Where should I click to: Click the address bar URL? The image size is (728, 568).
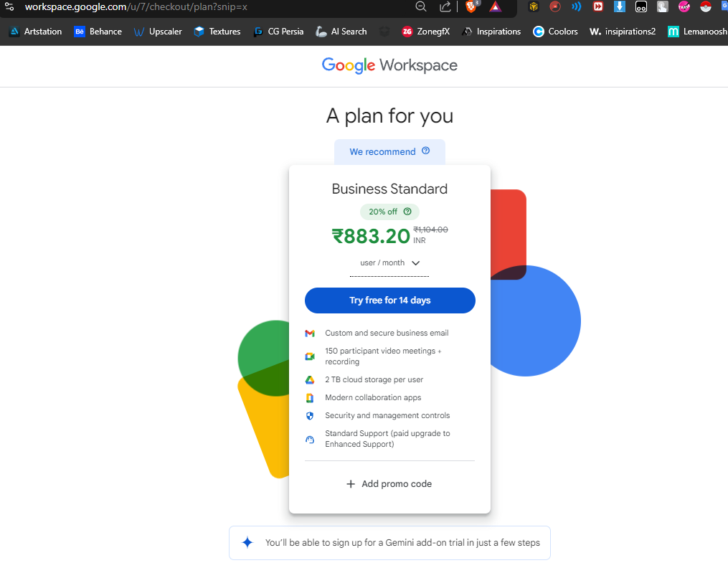[x=136, y=7]
